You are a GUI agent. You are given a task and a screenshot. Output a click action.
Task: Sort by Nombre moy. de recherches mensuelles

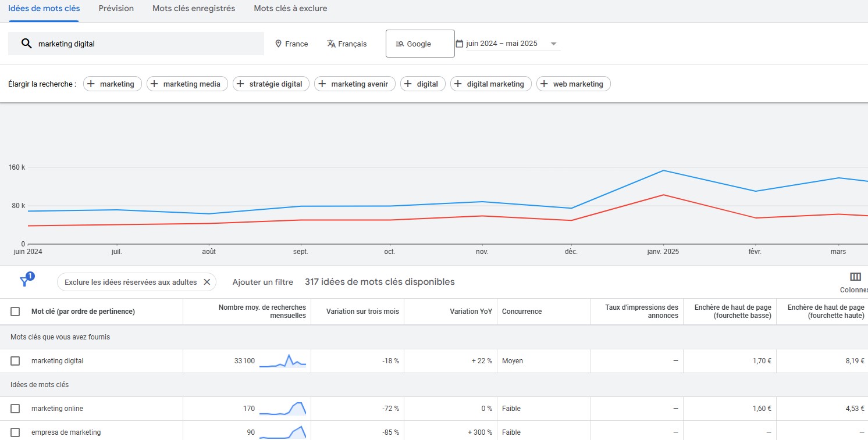(x=263, y=311)
